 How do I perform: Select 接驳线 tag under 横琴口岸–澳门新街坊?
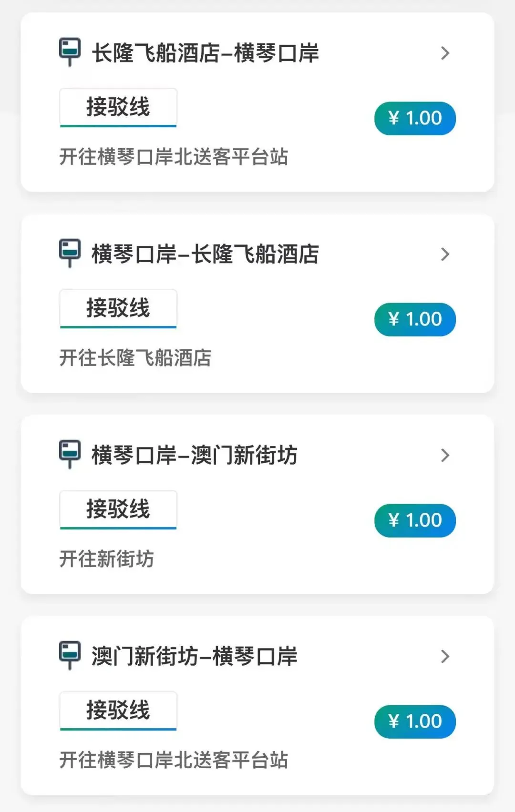pyautogui.click(x=118, y=509)
